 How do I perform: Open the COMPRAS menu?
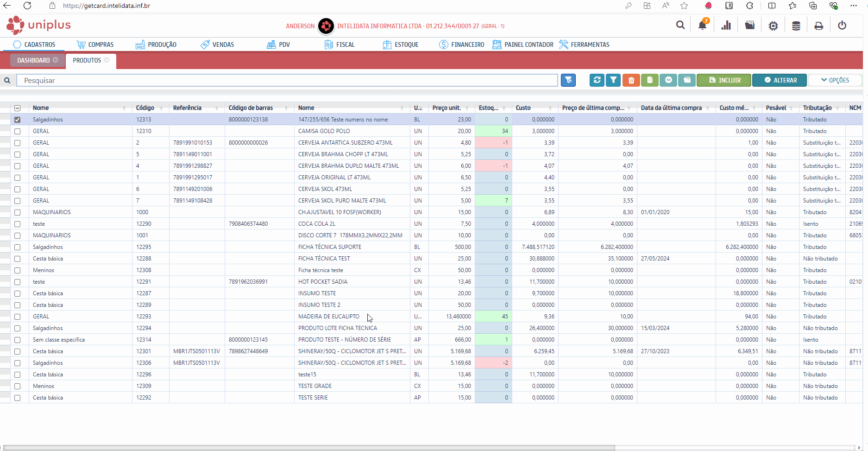point(95,44)
